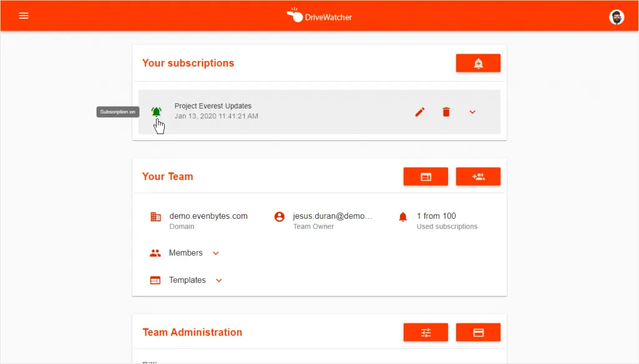Click the Members label

(x=185, y=253)
